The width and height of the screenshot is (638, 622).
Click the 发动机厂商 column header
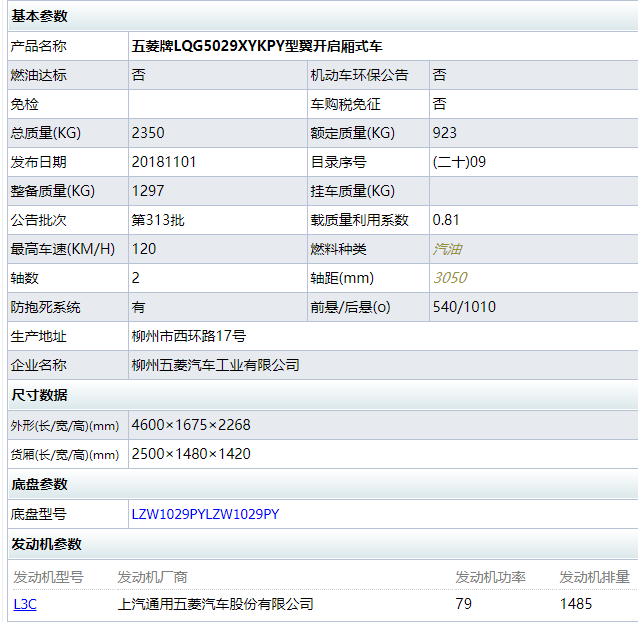point(153,577)
